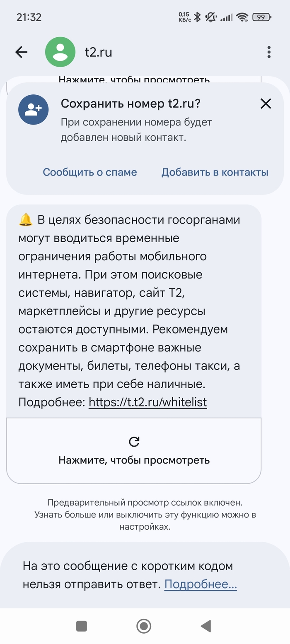This screenshot has height=644, width=290.
Task: Tap the Bluetooth status icon
Action: (x=198, y=17)
